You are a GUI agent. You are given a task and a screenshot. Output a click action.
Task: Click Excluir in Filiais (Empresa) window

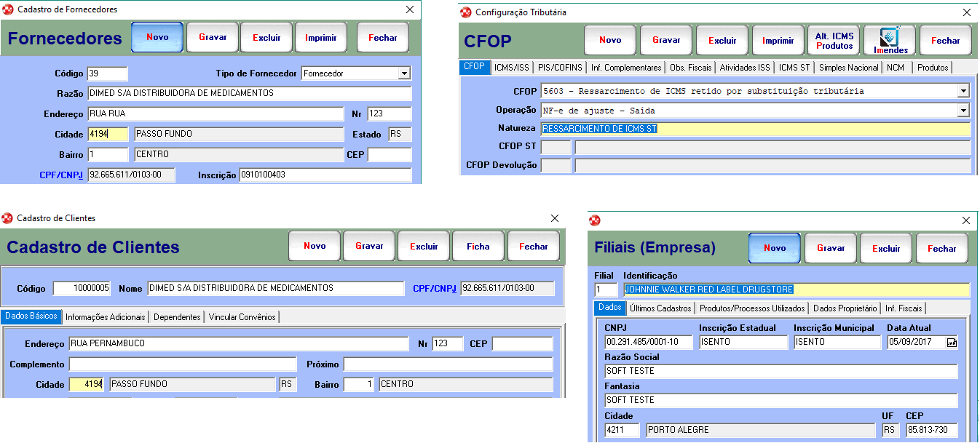click(x=886, y=248)
